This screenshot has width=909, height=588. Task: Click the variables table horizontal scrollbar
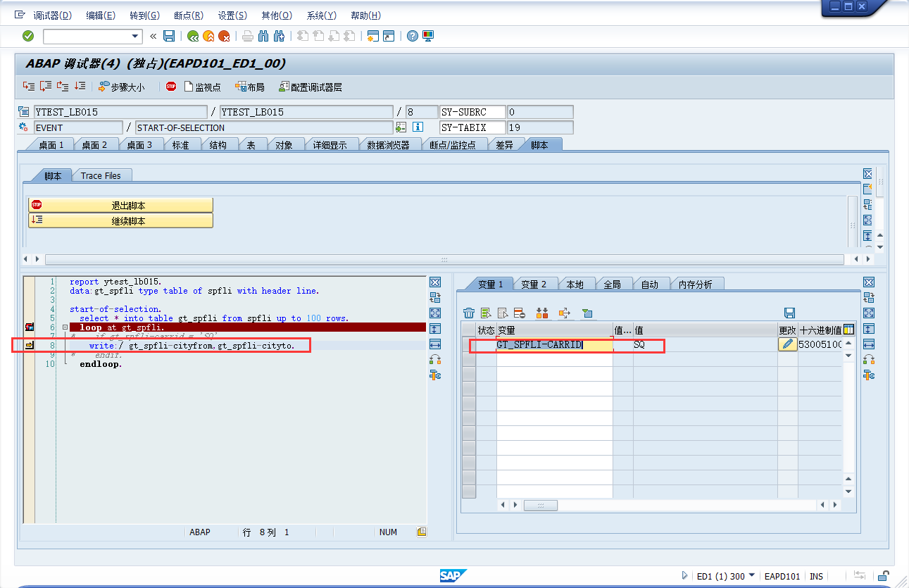point(541,506)
